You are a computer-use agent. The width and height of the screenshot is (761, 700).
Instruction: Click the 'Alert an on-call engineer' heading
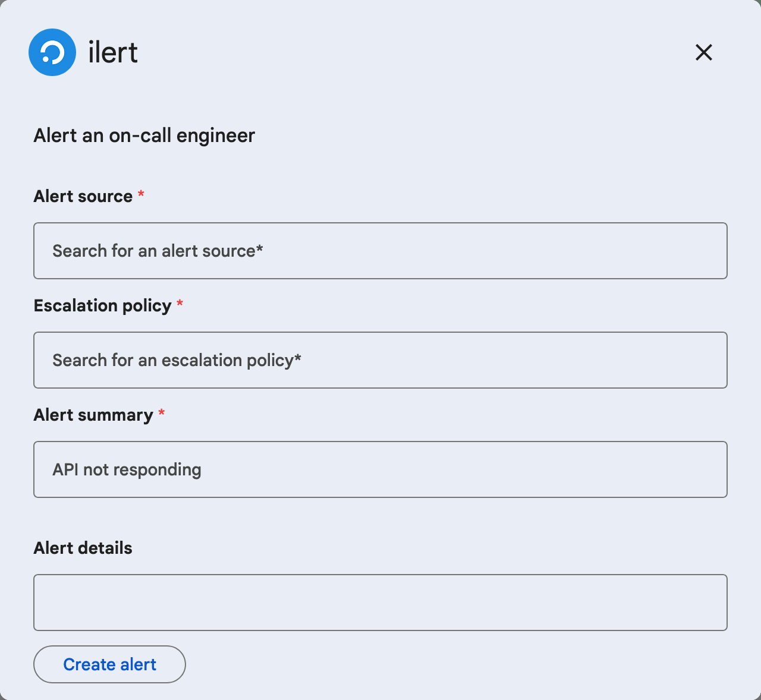pyautogui.click(x=144, y=135)
